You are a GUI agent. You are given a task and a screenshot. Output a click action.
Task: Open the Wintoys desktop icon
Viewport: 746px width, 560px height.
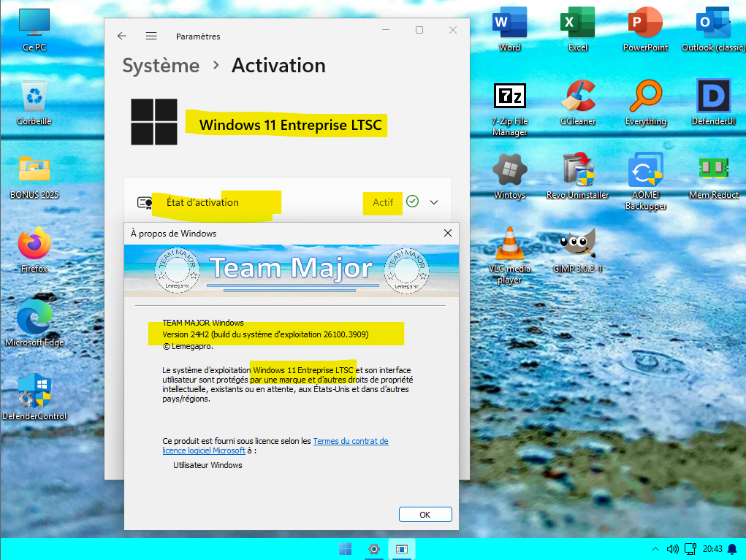pos(509,177)
